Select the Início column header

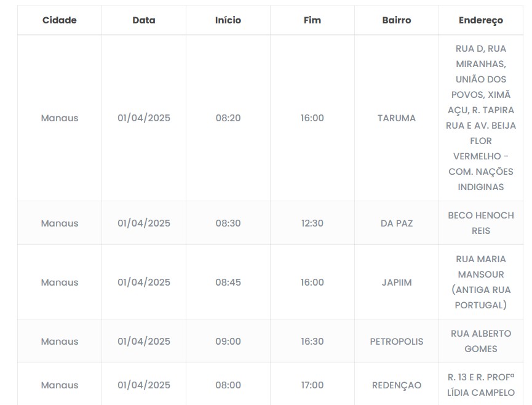(x=228, y=20)
